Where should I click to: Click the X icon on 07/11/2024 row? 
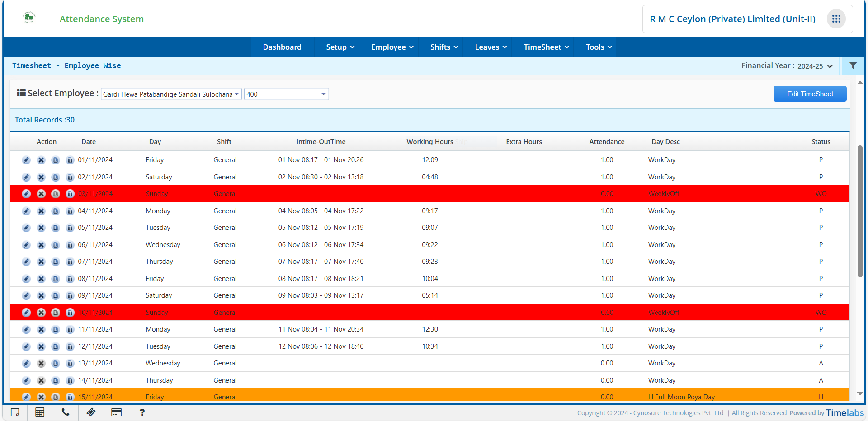click(x=41, y=262)
